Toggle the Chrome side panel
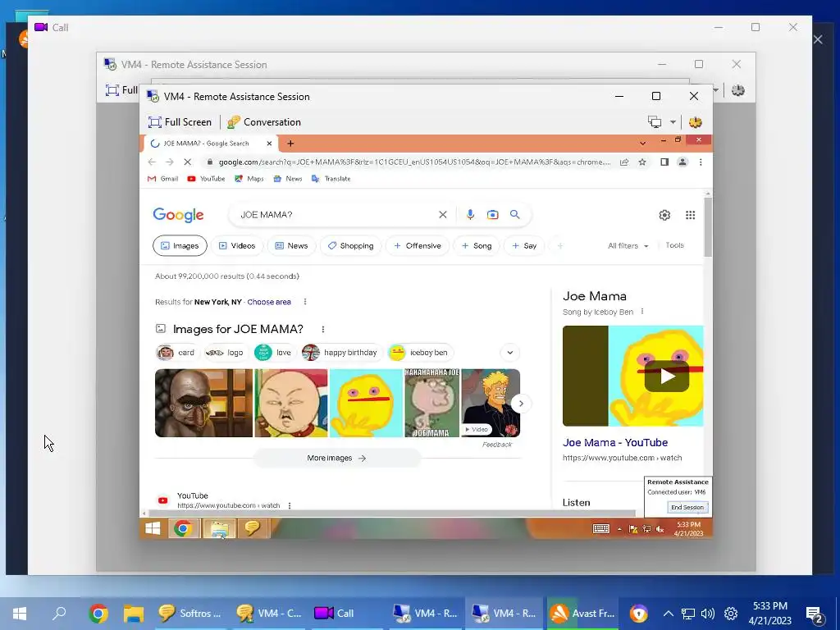 (x=664, y=162)
